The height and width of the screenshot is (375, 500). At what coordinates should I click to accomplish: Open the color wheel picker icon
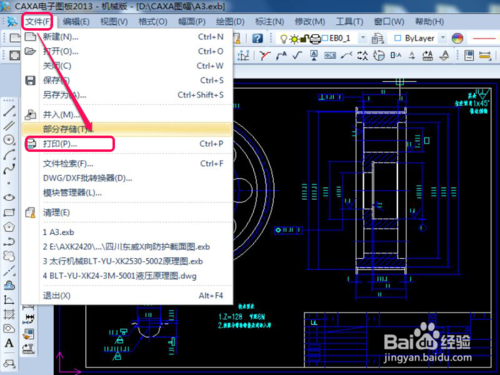pyautogui.click(x=457, y=38)
